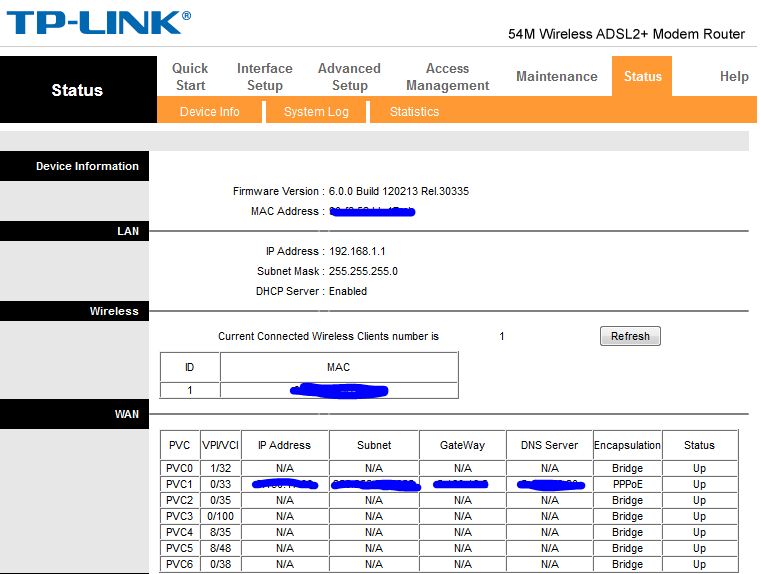
Task: View the System Log sub-tab
Action: [x=316, y=112]
